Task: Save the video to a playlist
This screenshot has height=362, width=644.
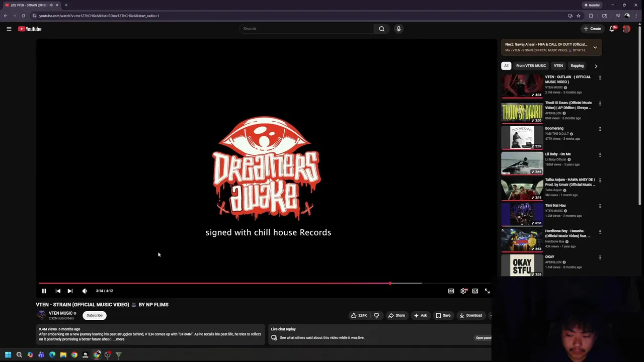Action: point(443,315)
